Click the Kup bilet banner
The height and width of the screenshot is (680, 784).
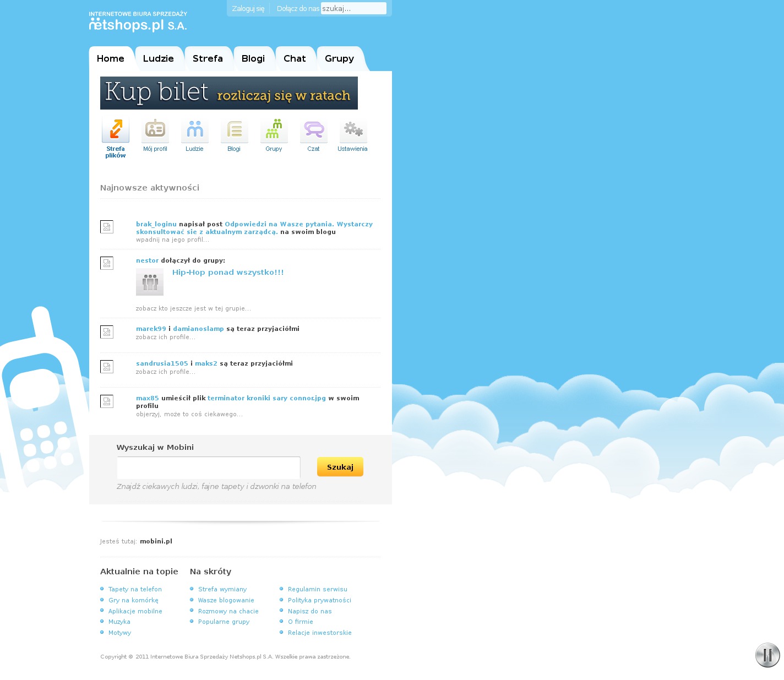pos(229,93)
